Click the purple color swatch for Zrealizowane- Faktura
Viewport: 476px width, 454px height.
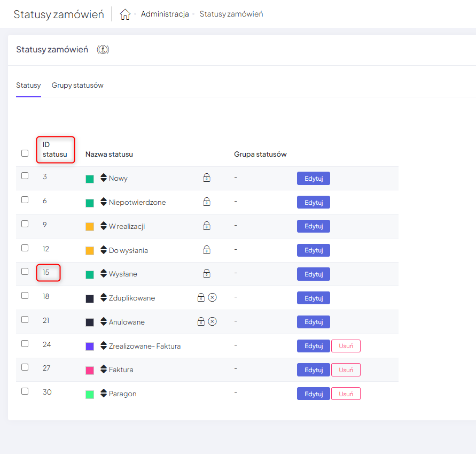tap(90, 347)
